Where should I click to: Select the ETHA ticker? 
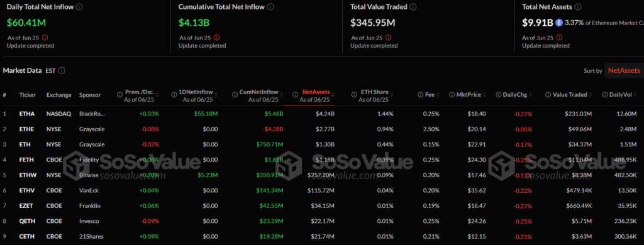point(26,114)
